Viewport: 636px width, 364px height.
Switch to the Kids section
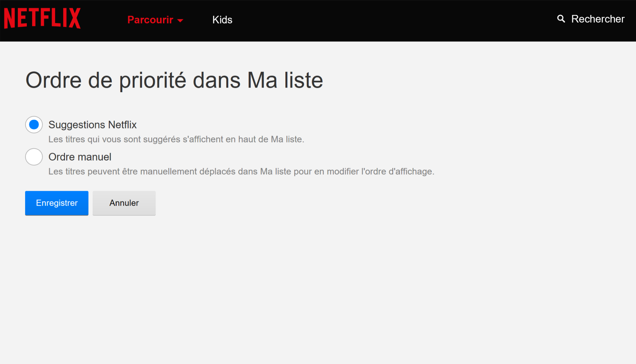point(222,20)
